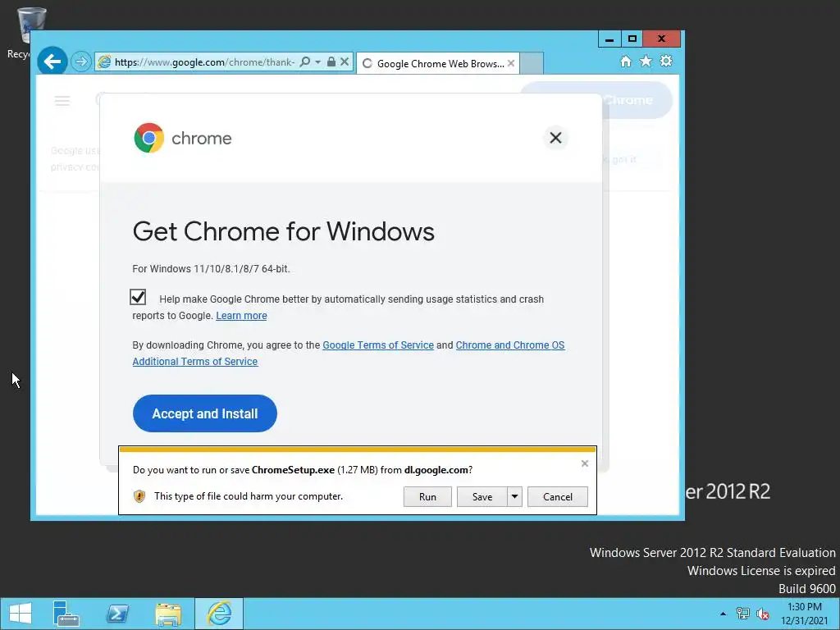Maximize the Internet Explorer window
This screenshot has height=630, width=840.
pos(632,39)
